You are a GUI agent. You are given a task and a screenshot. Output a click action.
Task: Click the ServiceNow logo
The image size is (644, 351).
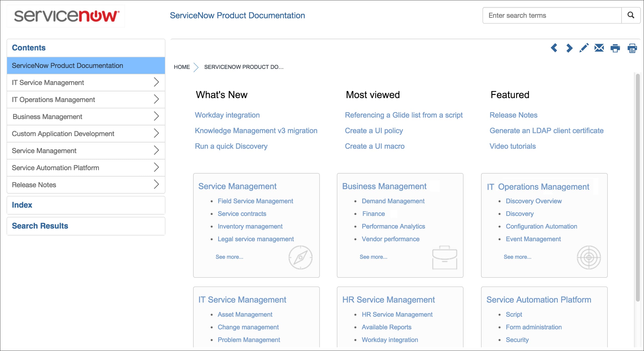(66, 16)
